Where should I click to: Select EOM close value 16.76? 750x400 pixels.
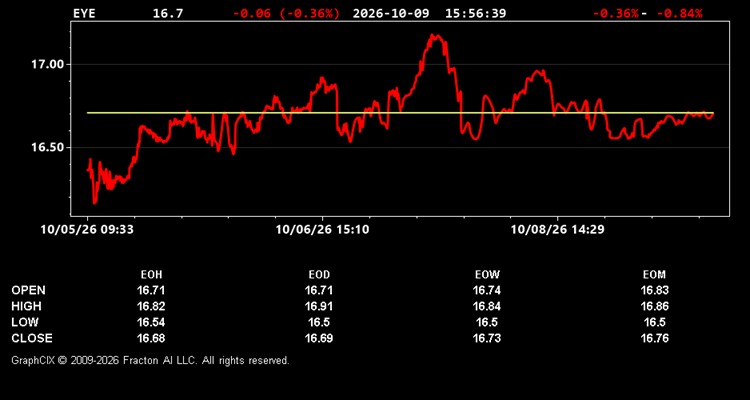pos(654,338)
